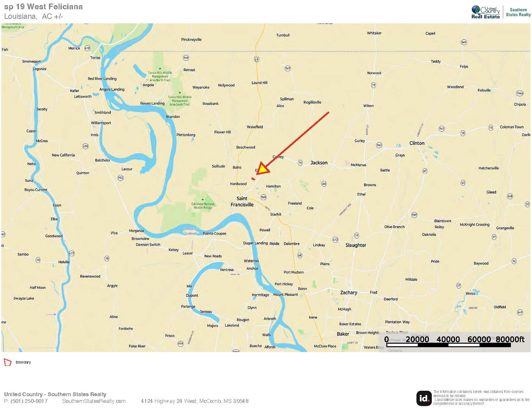The image size is (532, 408).
Task: Click the Highway 10 shield near Jackson
Action: point(300,163)
